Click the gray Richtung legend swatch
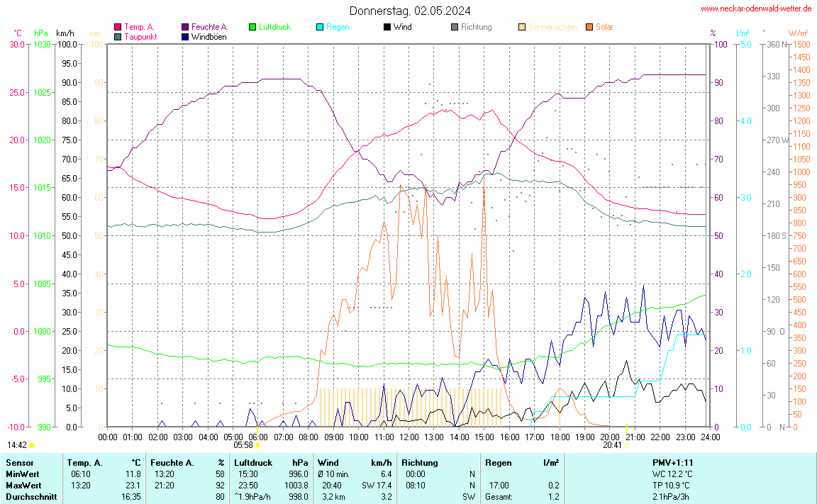This screenshot has height=504, width=817. click(x=455, y=27)
